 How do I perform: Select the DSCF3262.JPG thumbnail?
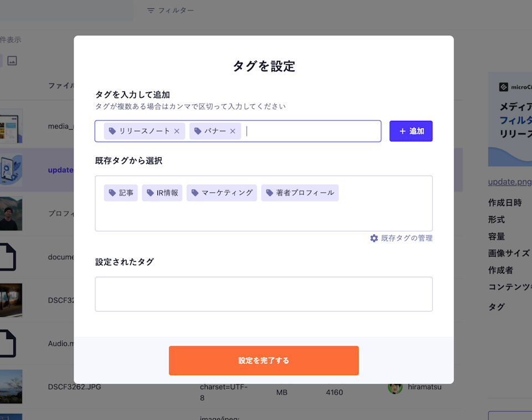coord(11,386)
